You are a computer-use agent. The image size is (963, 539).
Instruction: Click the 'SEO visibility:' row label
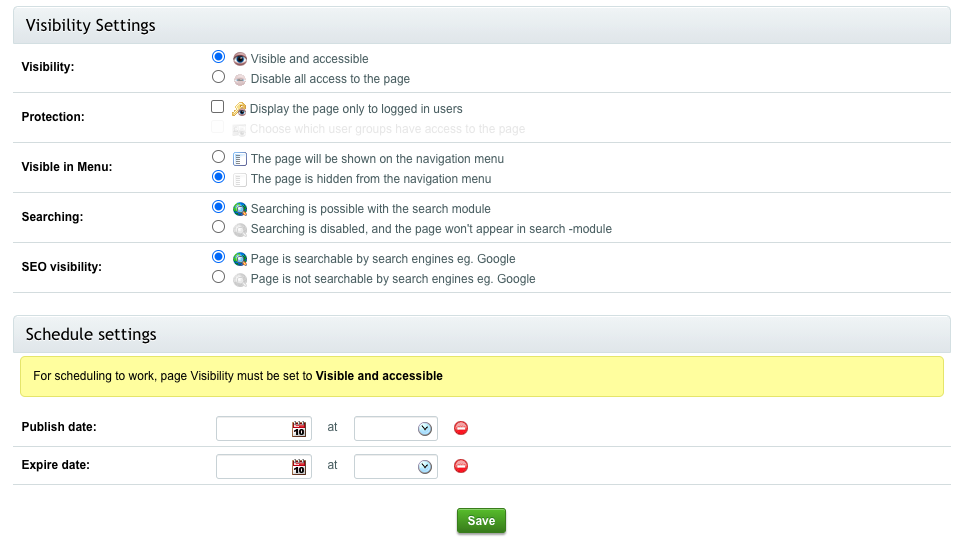tap(61, 267)
